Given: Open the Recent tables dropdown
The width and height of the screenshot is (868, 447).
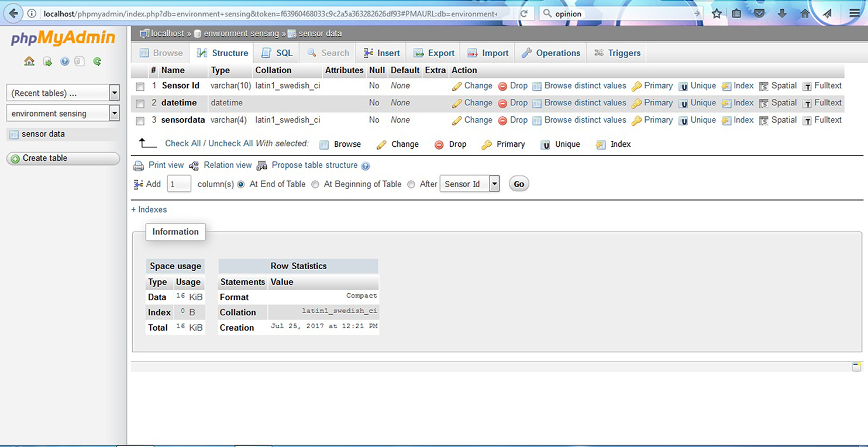Looking at the screenshot, I should pyautogui.click(x=63, y=93).
